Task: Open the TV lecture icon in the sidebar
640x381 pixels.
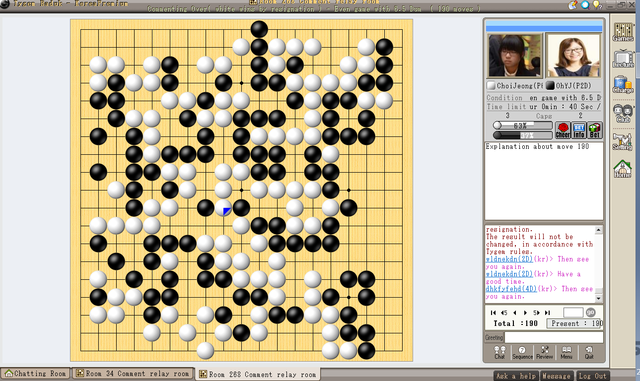Action: [x=623, y=58]
